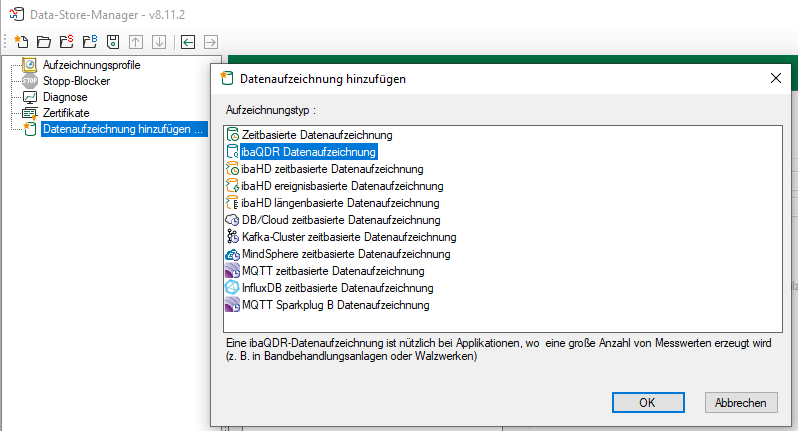This screenshot has height=431, width=798.
Task: Pick 'MQTT Sparkplug B Datenaufzeichnung'
Action: pos(335,305)
